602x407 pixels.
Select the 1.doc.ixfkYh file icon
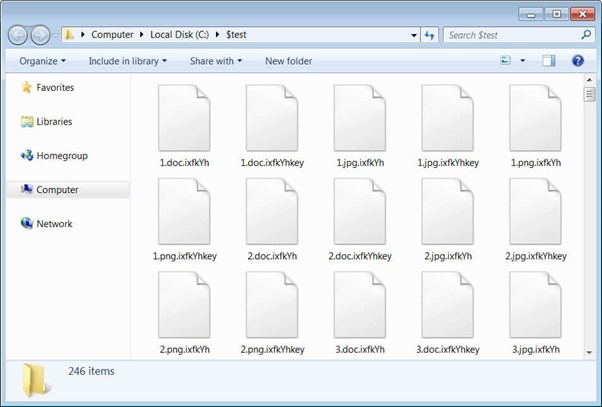click(184, 119)
